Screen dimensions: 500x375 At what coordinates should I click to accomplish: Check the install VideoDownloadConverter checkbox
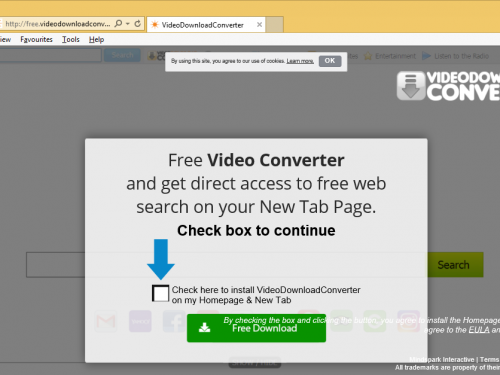pos(160,293)
